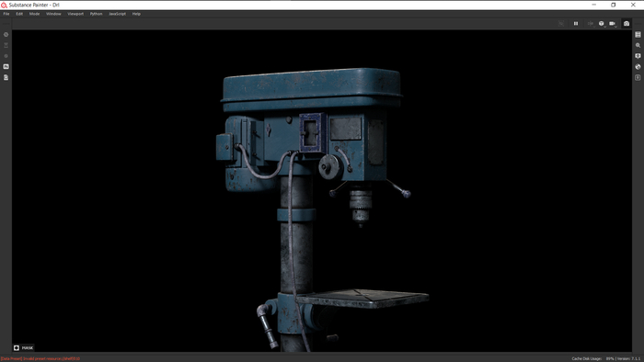Image resolution: width=644 pixels, height=362 pixels.
Task: Click the magnifier search icon on right dock
Action: (638, 46)
